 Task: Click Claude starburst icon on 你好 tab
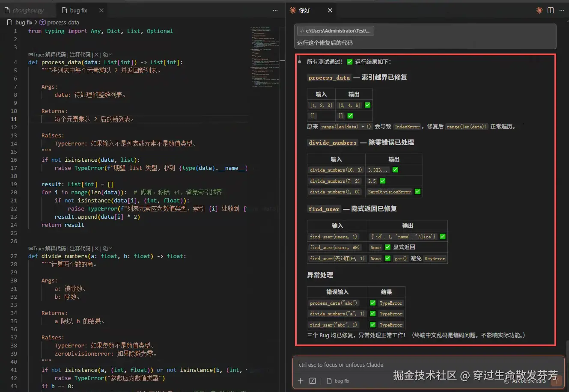click(293, 10)
